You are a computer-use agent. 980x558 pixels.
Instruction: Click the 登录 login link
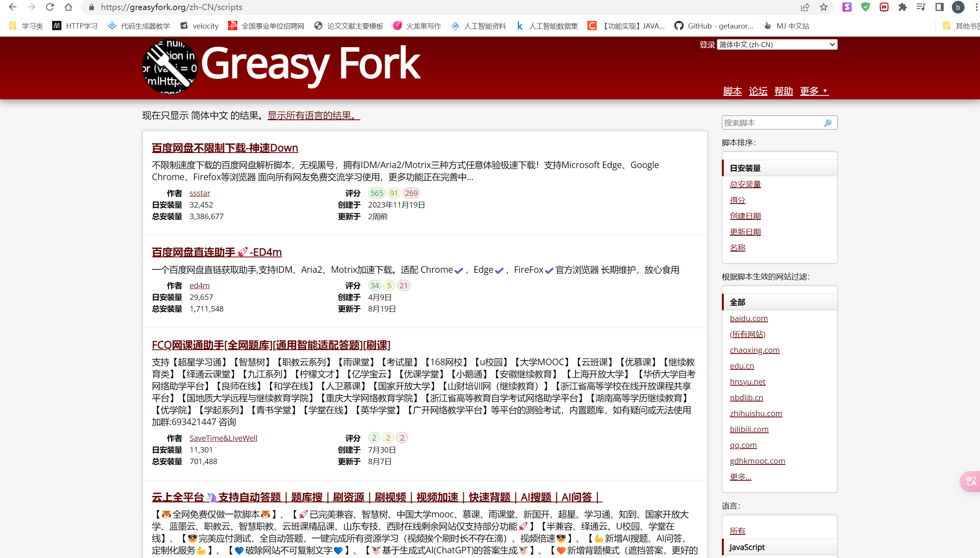tap(707, 44)
